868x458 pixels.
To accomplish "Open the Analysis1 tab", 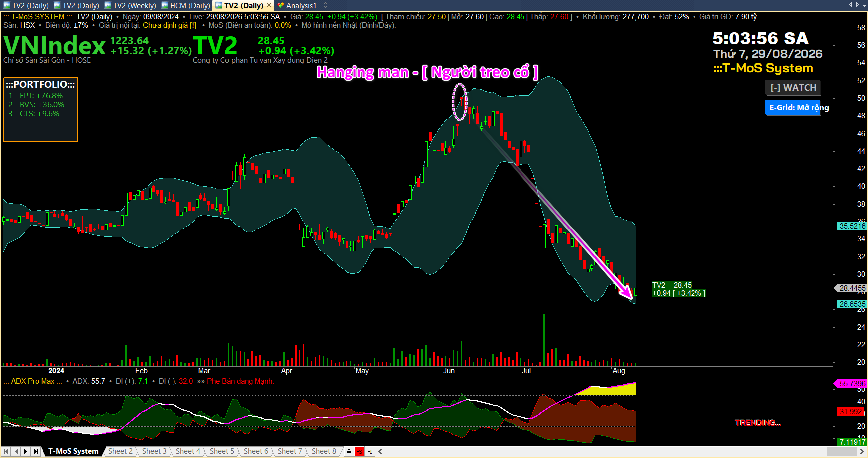I will (x=297, y=6).
